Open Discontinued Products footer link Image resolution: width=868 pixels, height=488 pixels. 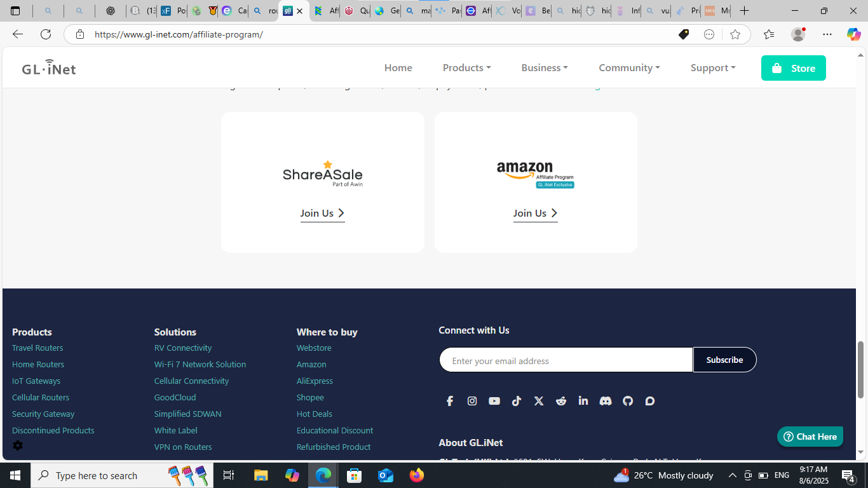click(x=53, y=430)
